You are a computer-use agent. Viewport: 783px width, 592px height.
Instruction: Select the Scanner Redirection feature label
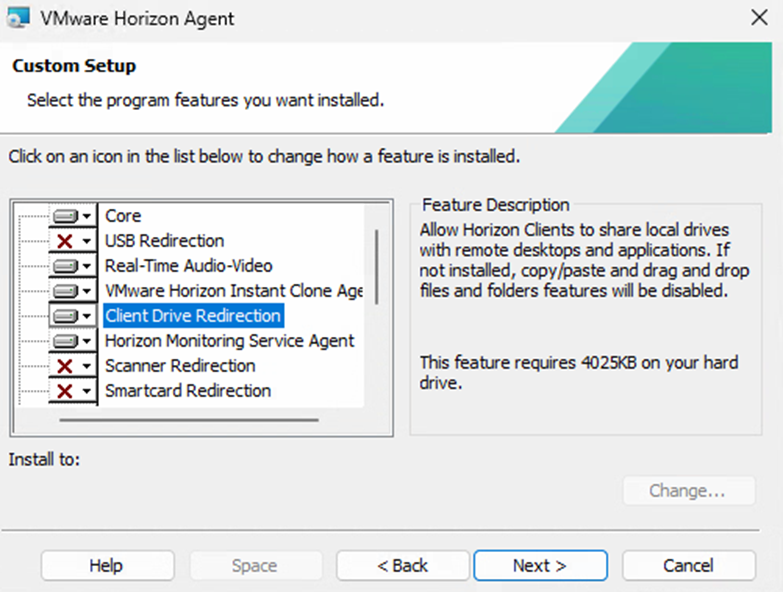[x=180, y=366]
